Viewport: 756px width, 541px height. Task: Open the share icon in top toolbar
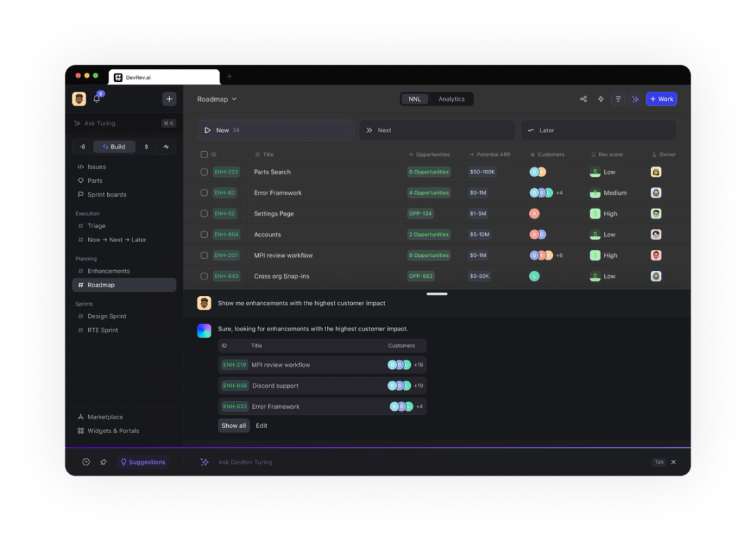pos(583,99)
